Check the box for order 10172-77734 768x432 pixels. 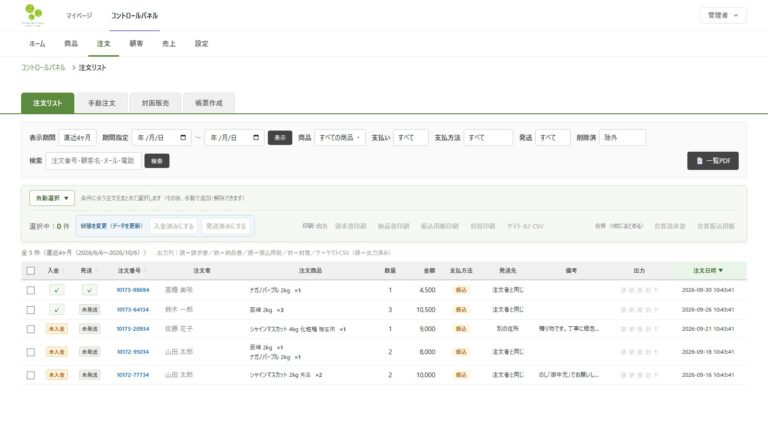pos(31,375)
